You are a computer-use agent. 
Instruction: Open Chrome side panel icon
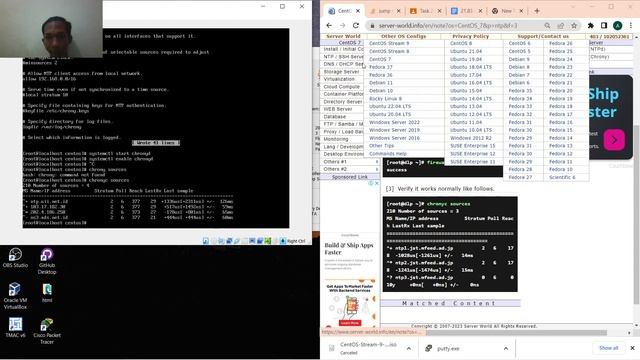tap(604, 25)
